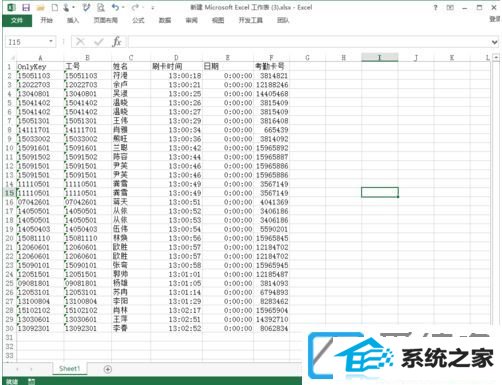Open print preview from the toolbar
Screen dimensions: 502x385
(x=100, y=7)
